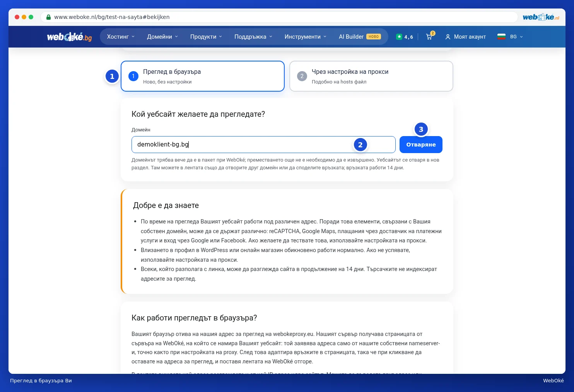Expand the Домейни menu
This screenshot has height=392, width=574.
click(x=162, y=37)
